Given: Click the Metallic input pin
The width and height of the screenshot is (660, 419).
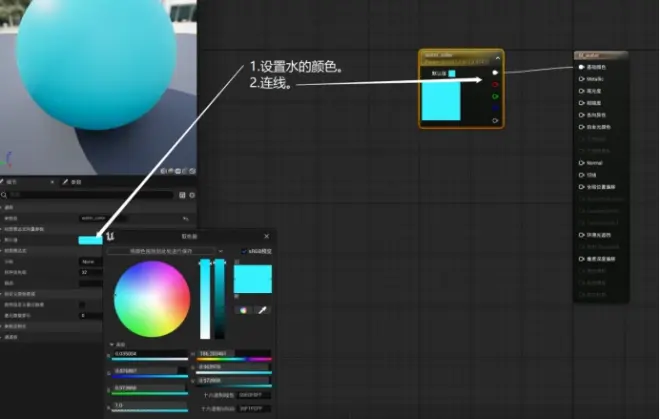Looking at the screenshot, I should point(581,78).
